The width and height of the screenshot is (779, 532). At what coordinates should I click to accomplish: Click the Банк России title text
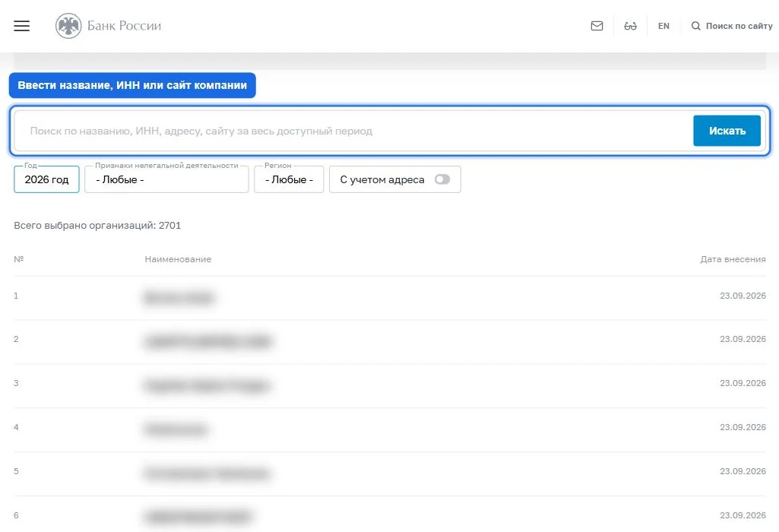(x=124, y=26)
